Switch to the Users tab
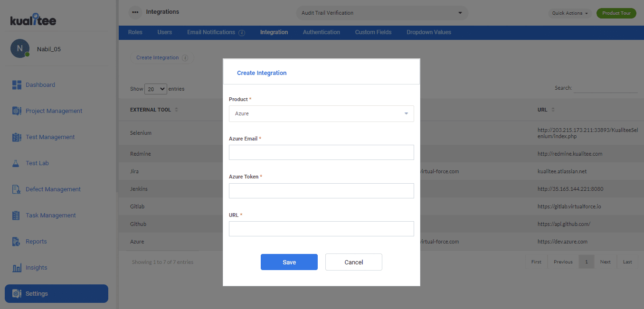 (x=165, y=32)
